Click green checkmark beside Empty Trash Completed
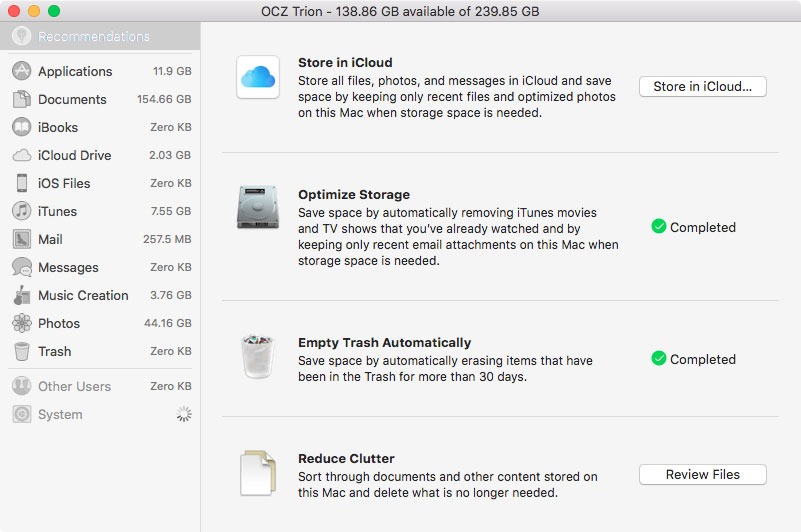Image resolution: width=801 pixels, height=532 pixels. pos(659,359)
